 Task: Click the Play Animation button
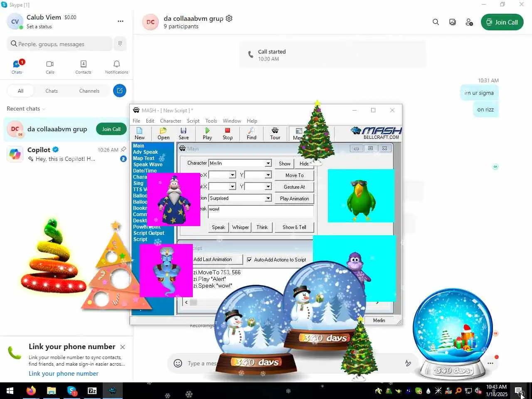tap(294, 199)
